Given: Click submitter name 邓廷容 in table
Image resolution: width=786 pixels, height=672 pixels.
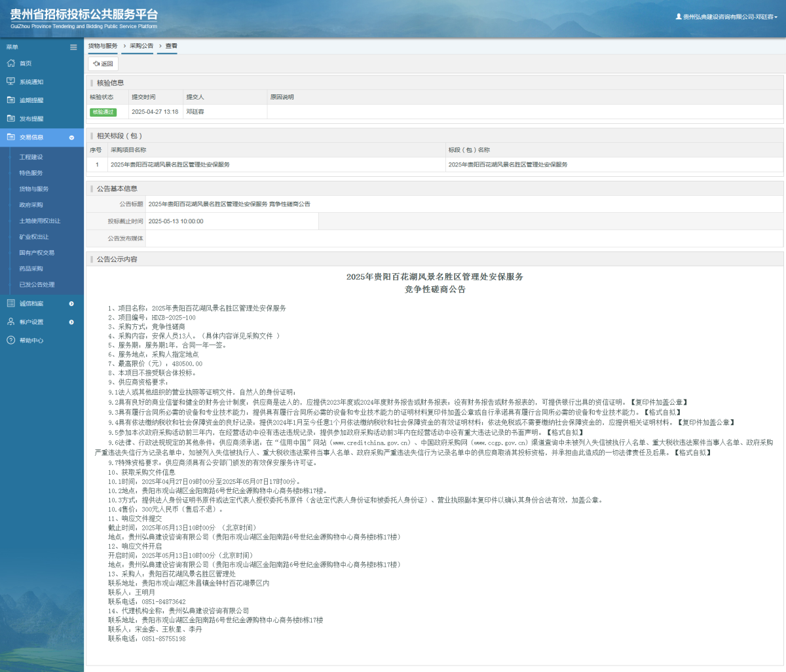Looking at the screenshot, I should click(195, 112).
